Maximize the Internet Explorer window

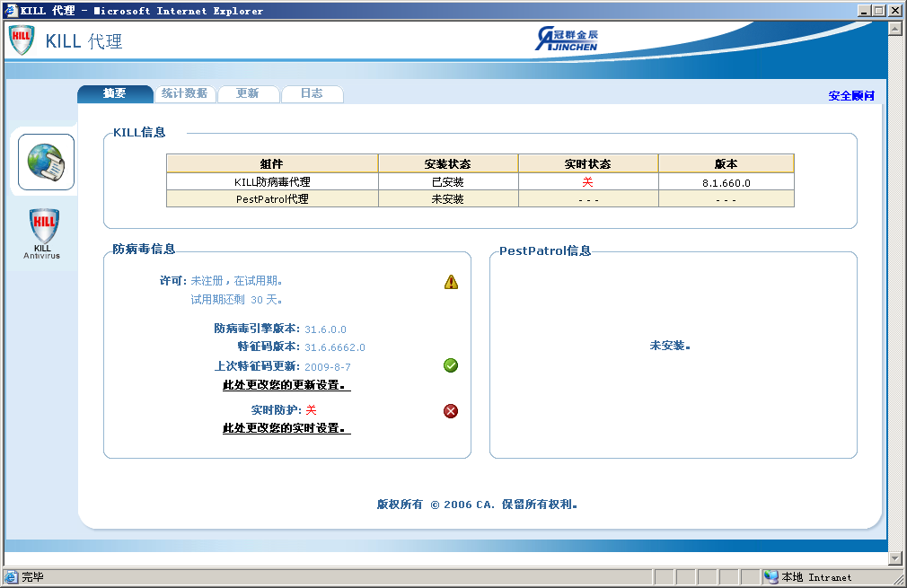pos(878,11)
